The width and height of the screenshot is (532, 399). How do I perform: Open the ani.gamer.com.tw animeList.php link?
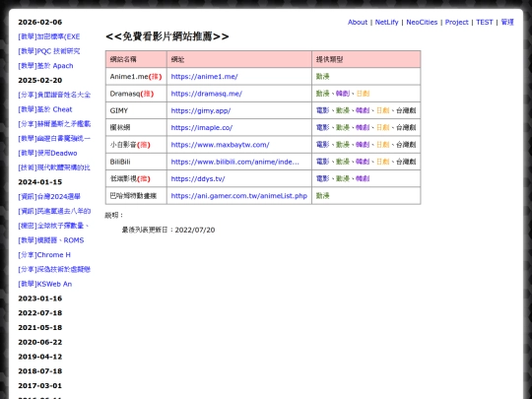click(238, 196)
